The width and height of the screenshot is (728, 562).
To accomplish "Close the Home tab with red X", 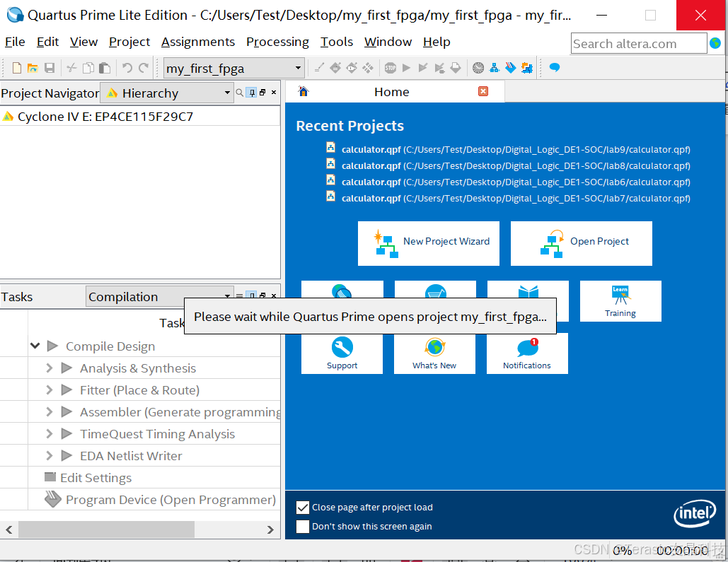I will click(483, 91).
